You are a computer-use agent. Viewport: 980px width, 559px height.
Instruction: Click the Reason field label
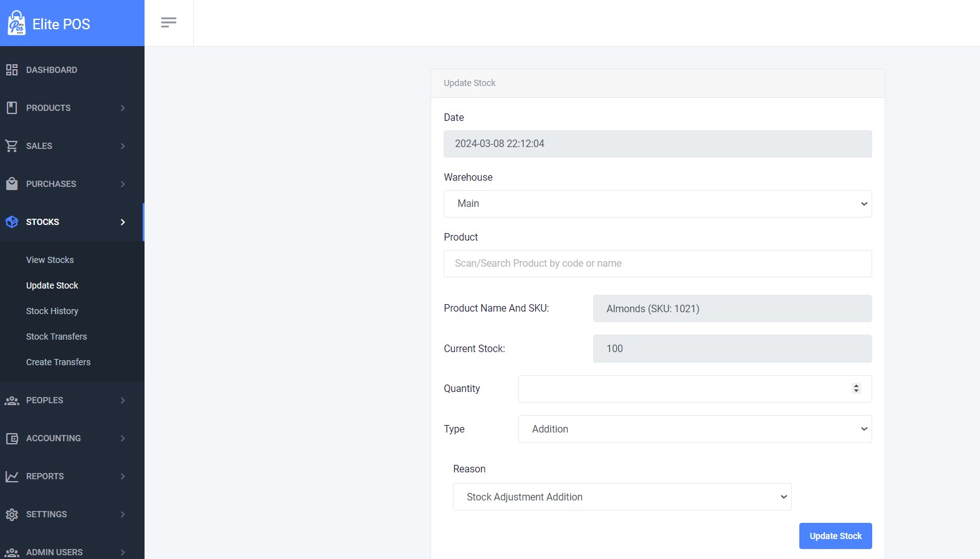[x=469, y=469]
